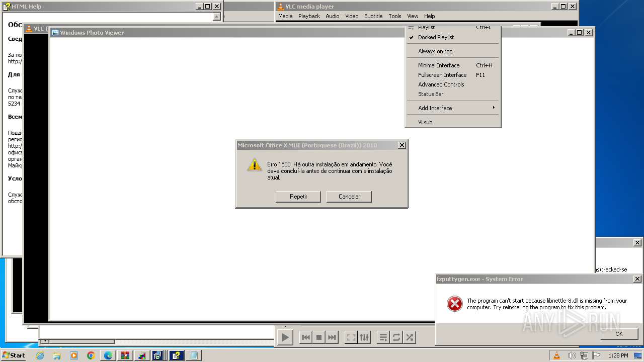The width and height of the screenshot is (644, 362).
Task: Toggle Docked Playlist in View menu
Action: pyautogui.click(x=453, y=37)
